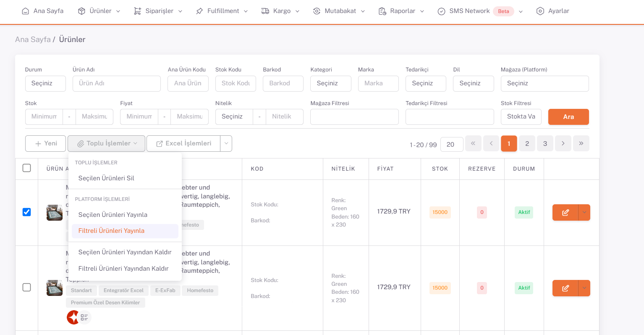644x335 pixels.
Task: Expand the first product's edit dropdown arrow
Action: 584,213
